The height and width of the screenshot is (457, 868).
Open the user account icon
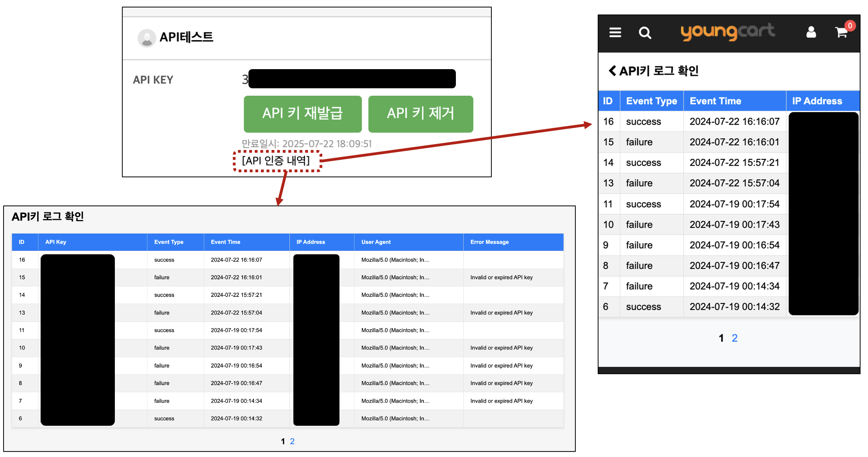[x=811, y=32]
